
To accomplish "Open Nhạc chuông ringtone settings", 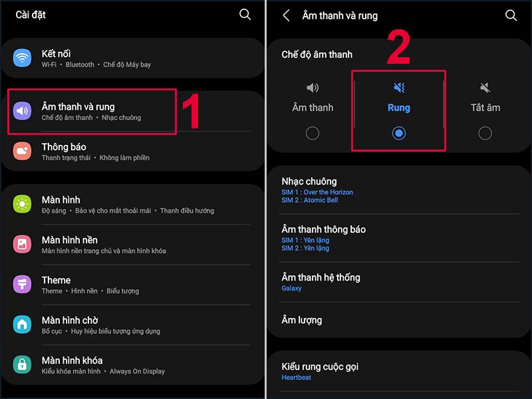I will pos(398,190).
